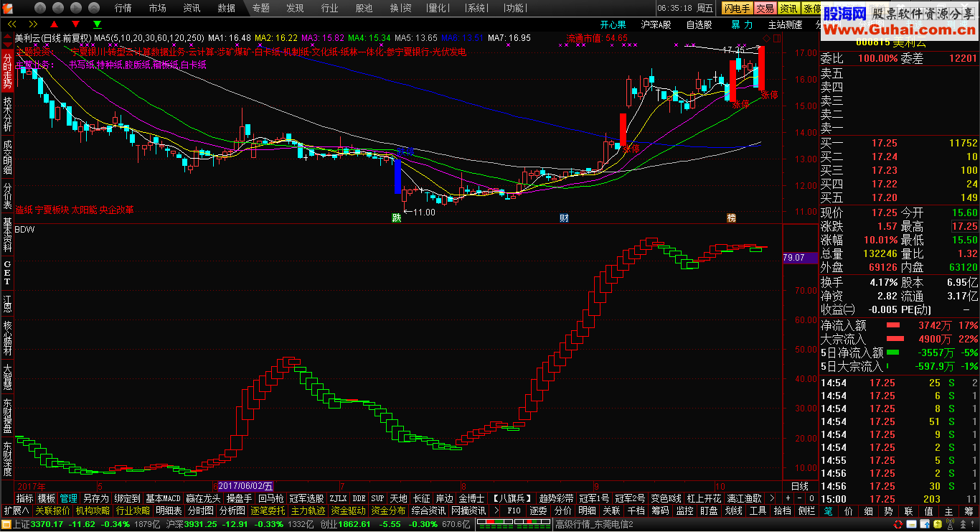This screenshot has width=980, height=532.
Task: Click the 扩展 expand tab
Action: tap(16, 511)
